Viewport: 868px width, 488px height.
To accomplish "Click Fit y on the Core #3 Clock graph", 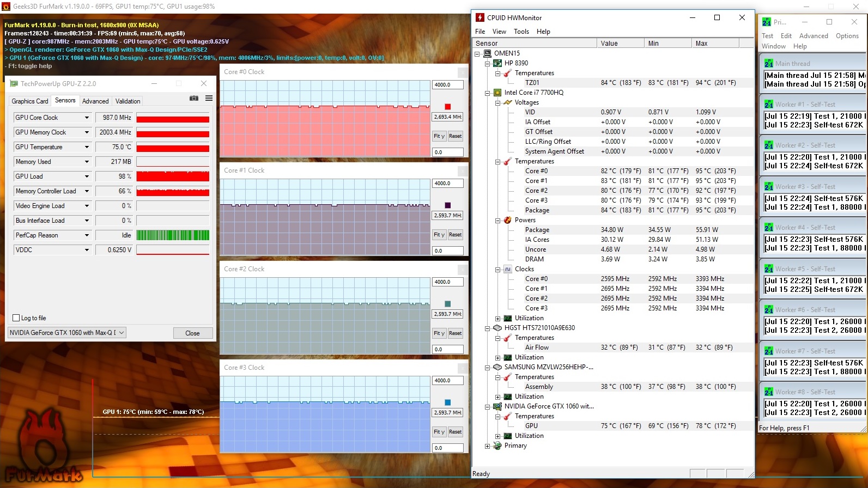I will pyautogui.click(x=439, y=432).
